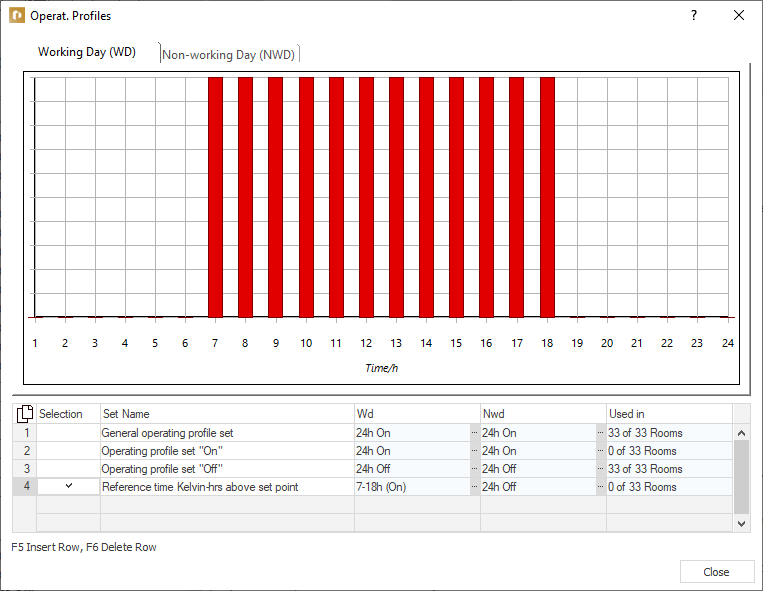Viewport: 763px width, 591px height.
Task: Open Wd ellipsis for Operating profile set "On"
Action: [474, 450]
